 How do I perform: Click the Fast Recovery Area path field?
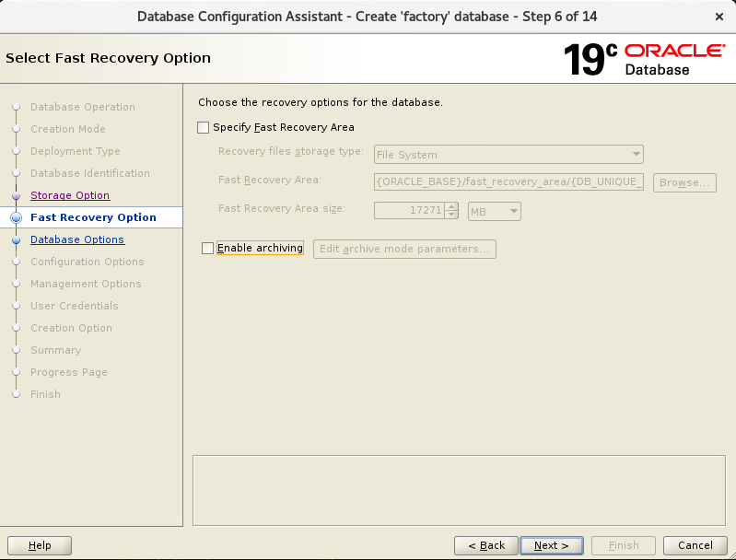(x=508, y=181)
